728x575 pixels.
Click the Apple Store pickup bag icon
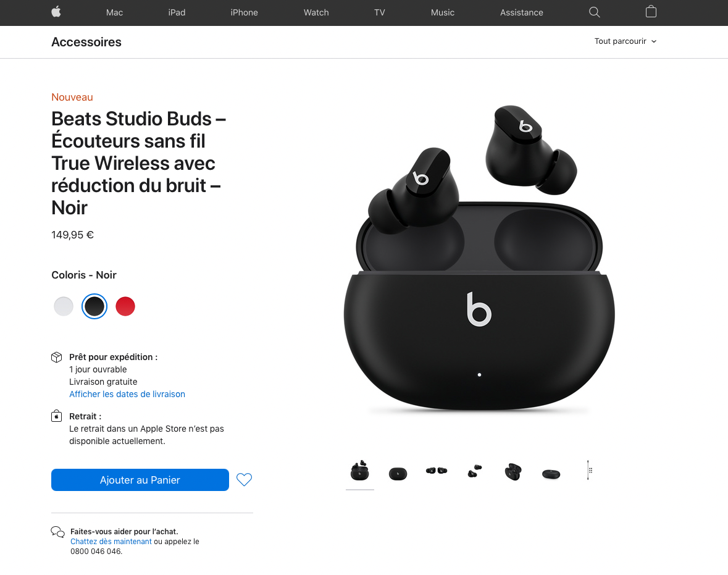tap(56, 416)
